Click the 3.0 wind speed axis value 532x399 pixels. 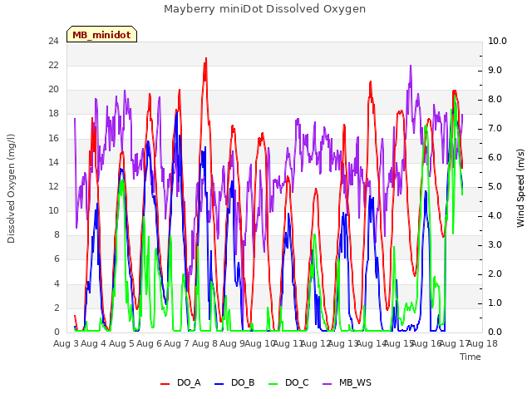coord(495,244)
